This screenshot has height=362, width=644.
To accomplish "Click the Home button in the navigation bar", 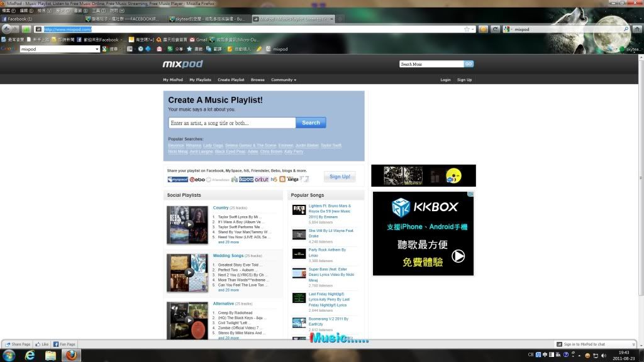I will (x=637, y=29).
